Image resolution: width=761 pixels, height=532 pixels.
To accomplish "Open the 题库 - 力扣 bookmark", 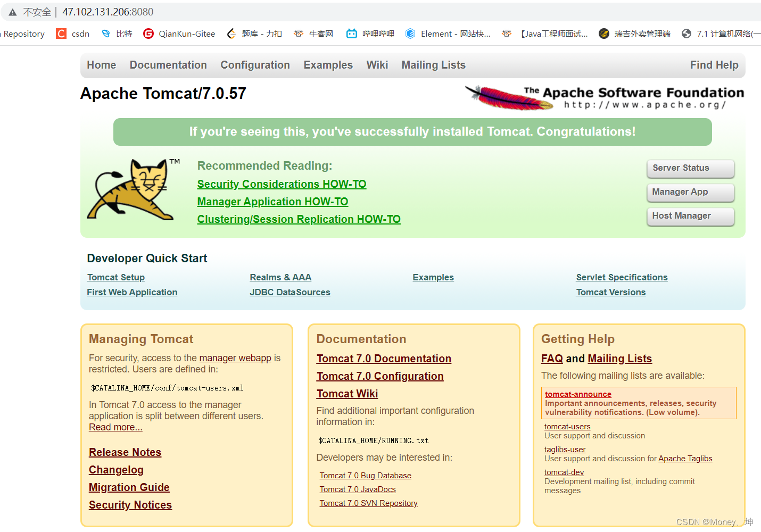I will [254, 34].
